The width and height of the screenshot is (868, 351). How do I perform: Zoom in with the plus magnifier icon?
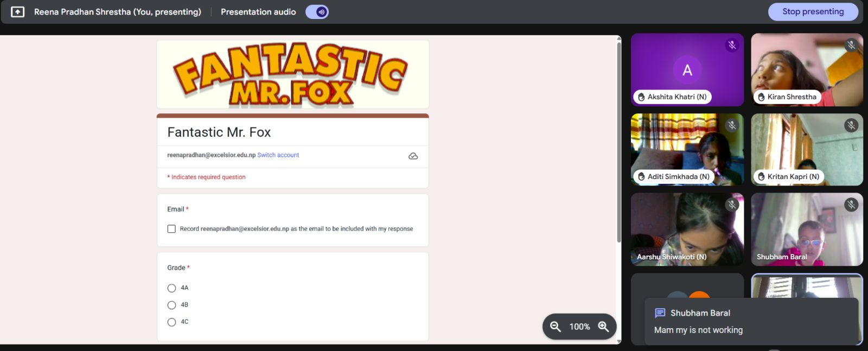(x=603, y=327)
